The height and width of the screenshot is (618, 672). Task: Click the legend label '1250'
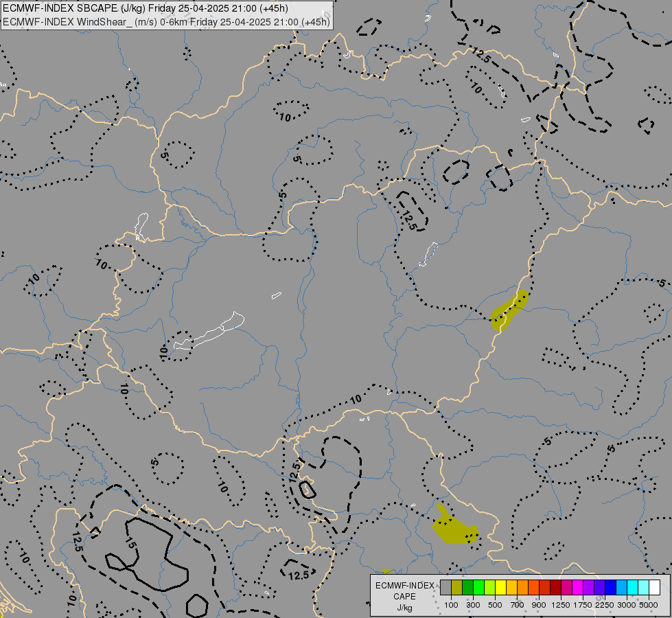[561, 605]
